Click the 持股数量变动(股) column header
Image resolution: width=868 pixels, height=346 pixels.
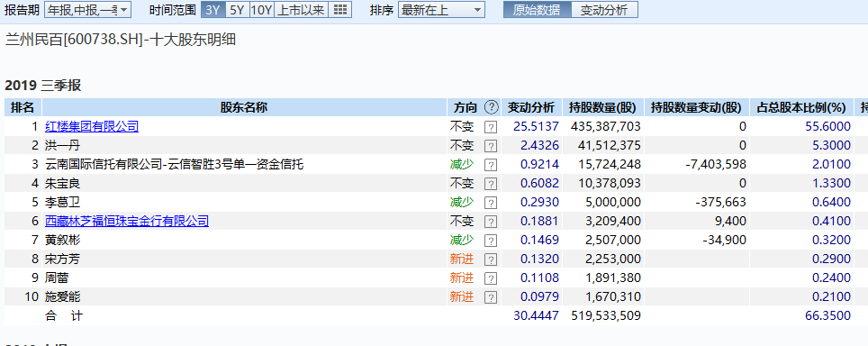click(x=696, y=107)
